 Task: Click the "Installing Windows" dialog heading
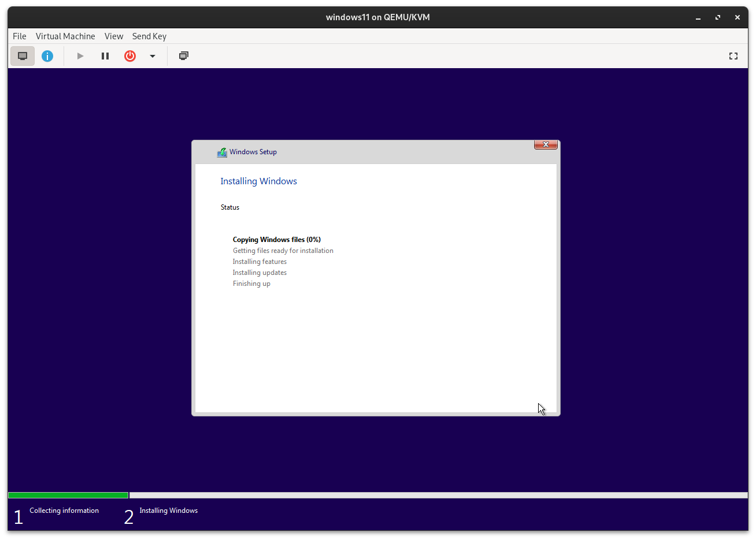(258, 181)
